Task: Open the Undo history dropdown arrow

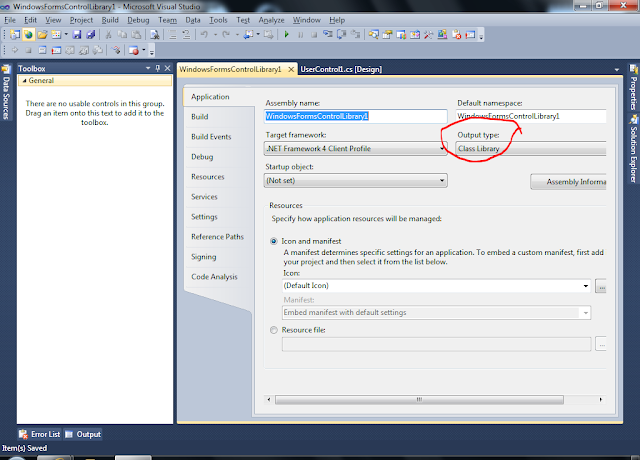Action: pos(215,35)
